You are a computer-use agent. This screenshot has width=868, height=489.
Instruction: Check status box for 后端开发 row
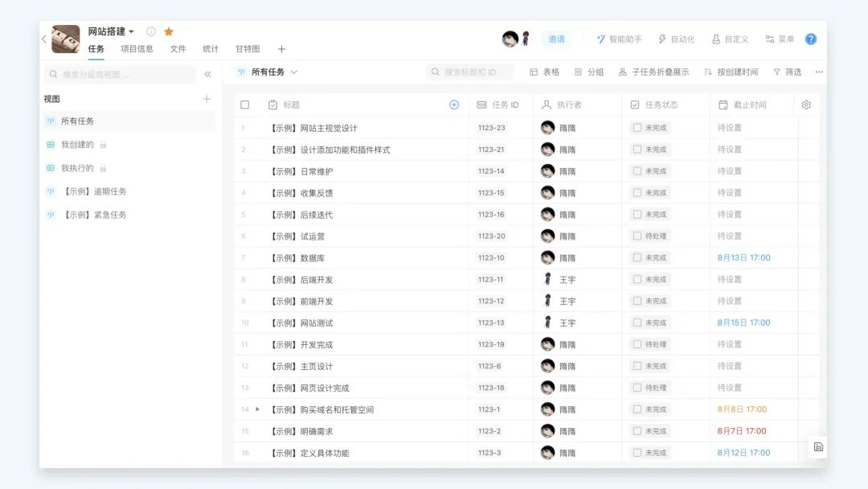pyautogui.click(x=637, y=279)
